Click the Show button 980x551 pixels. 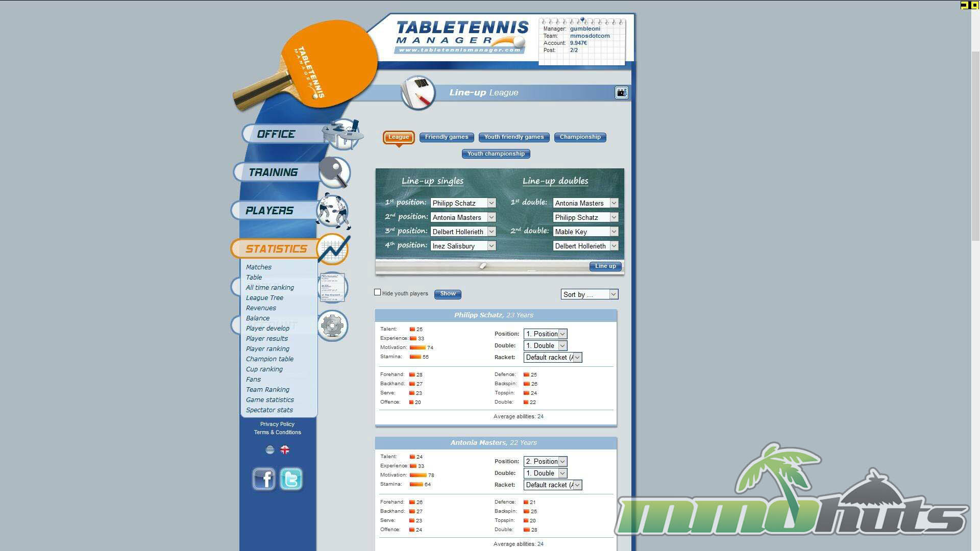[448, 294]
